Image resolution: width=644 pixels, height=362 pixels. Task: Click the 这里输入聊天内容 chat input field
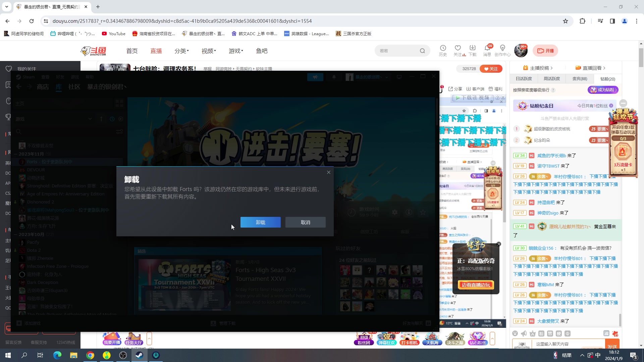click(567, 344)
